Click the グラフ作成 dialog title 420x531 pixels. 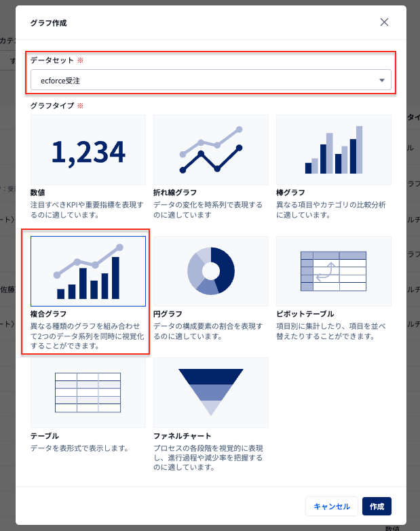[x=48, y=22]
